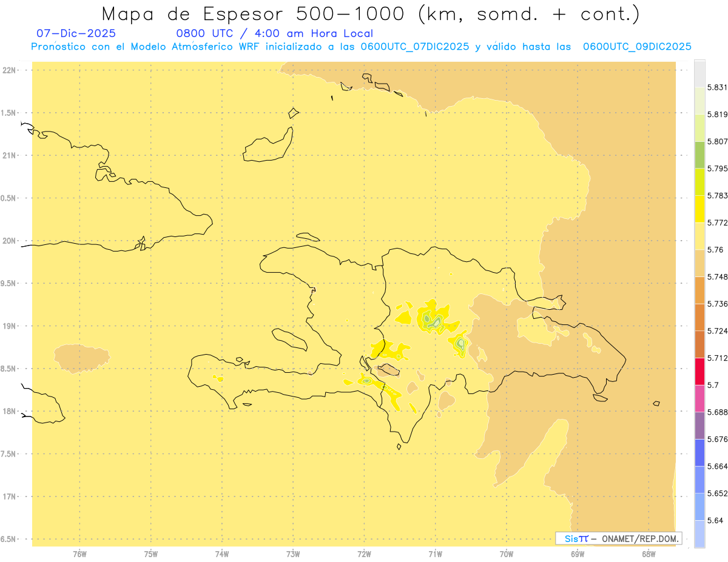Click the 72W longitude axis label
Image resolution: width=728 pixels, height=562 pixels.
[364, 554]
